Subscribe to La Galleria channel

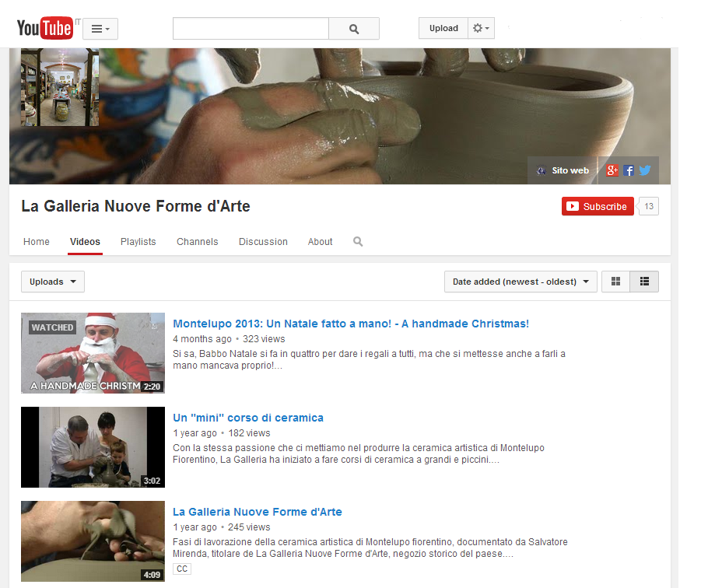pyautogui.click(x=598, y=206)
